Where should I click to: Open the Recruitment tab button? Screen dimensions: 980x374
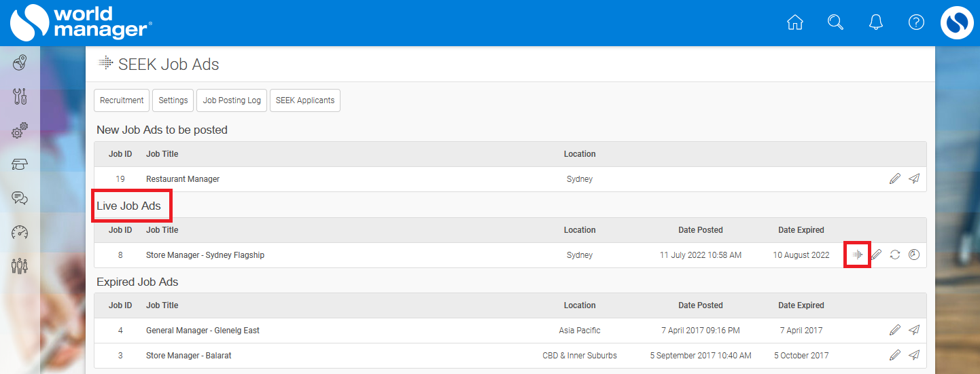122,100
